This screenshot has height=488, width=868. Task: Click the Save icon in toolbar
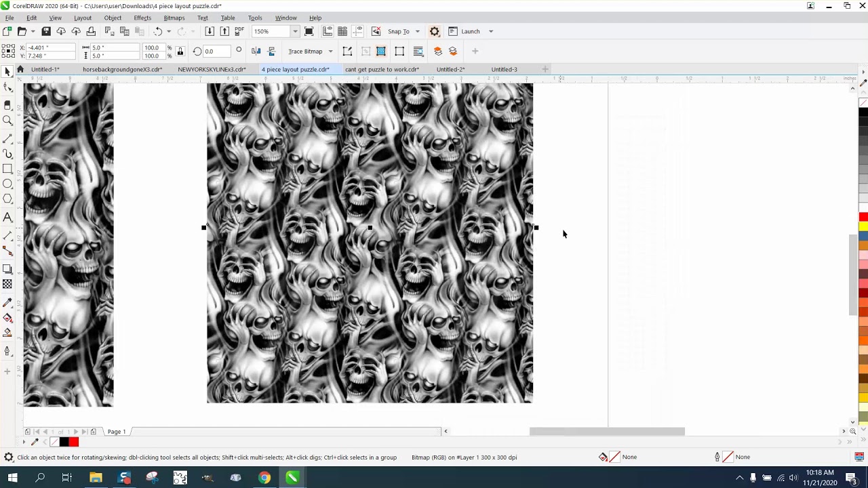(x=46, y=31)
